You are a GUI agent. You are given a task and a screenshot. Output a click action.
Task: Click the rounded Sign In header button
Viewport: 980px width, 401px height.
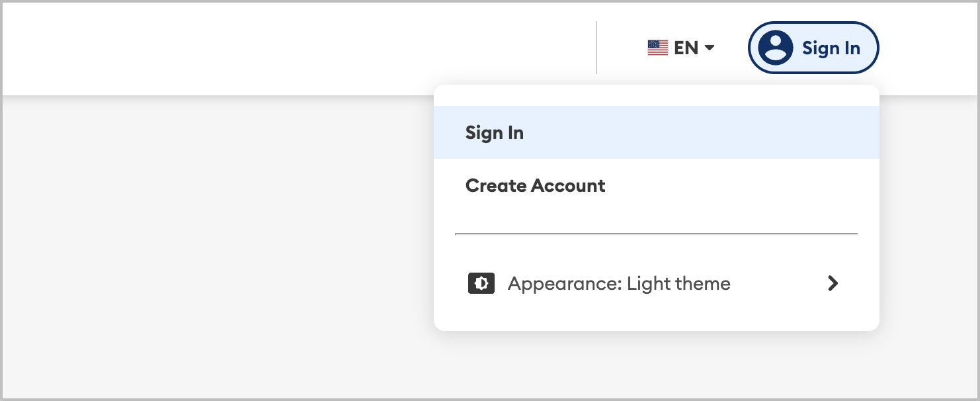(x=813, y=48)
